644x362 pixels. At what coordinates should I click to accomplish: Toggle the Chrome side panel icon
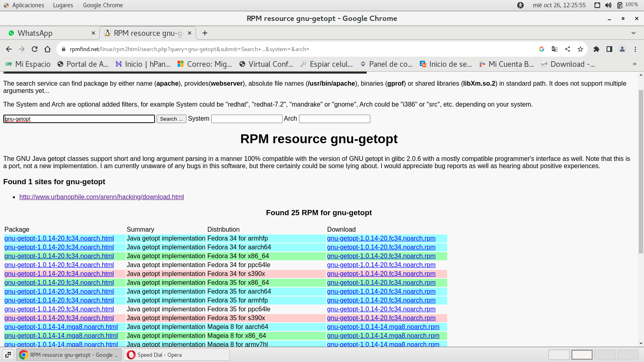tap(609, 49)
